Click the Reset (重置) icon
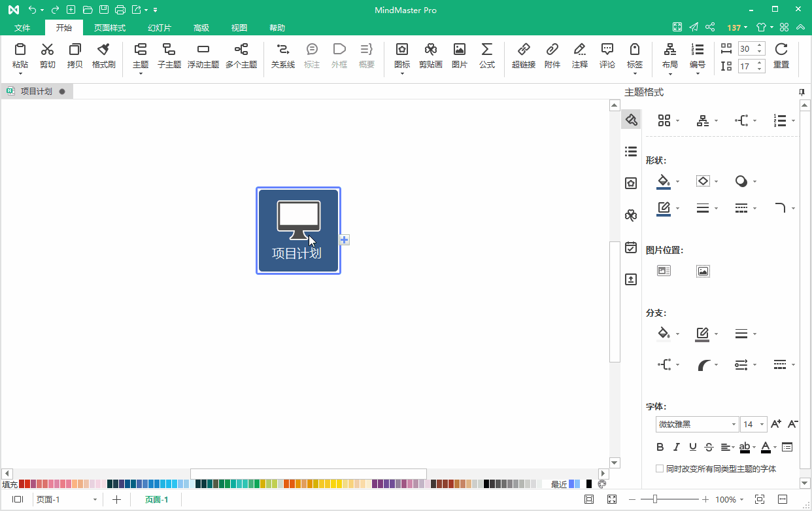Image resolution: width=812 pixels, height=511 pixels. click(781, 49)
